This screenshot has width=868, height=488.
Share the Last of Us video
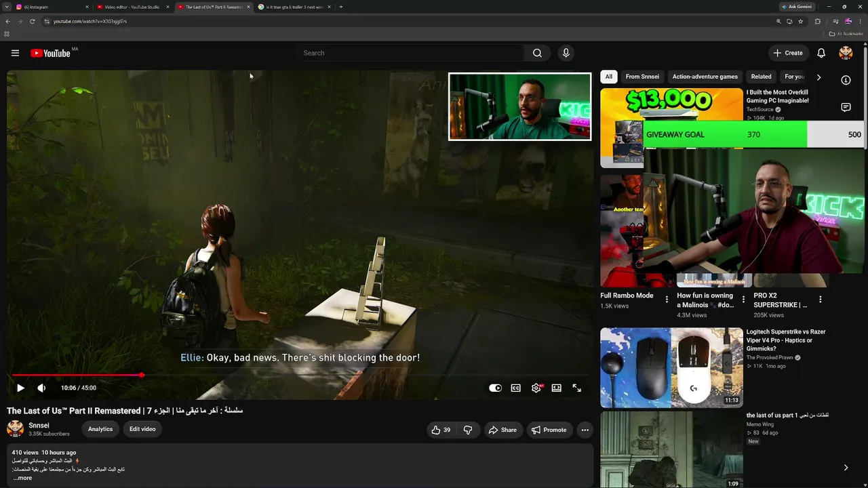click(x=502, y=430)
